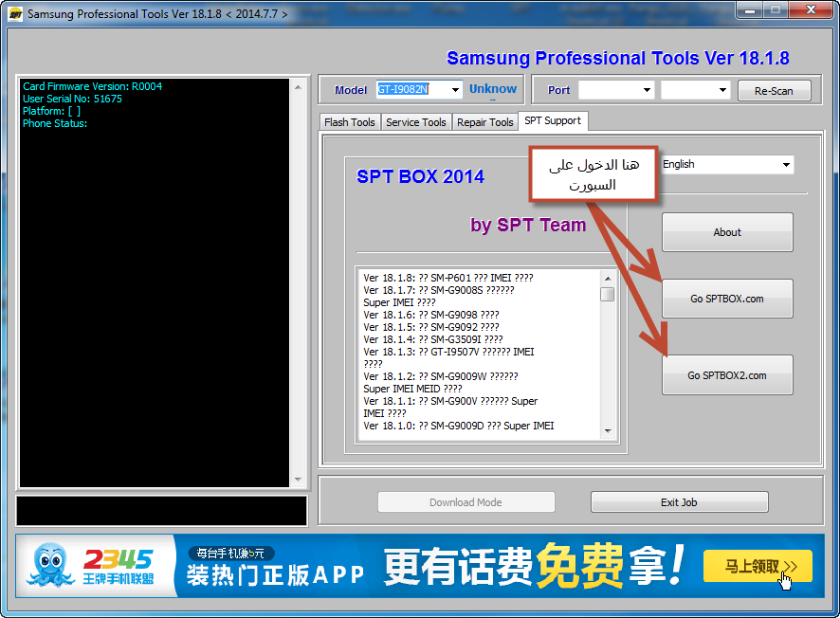This screenshot has width=840, height=618.
Task: Click the Re-Scan button
Action: point(774,90)
